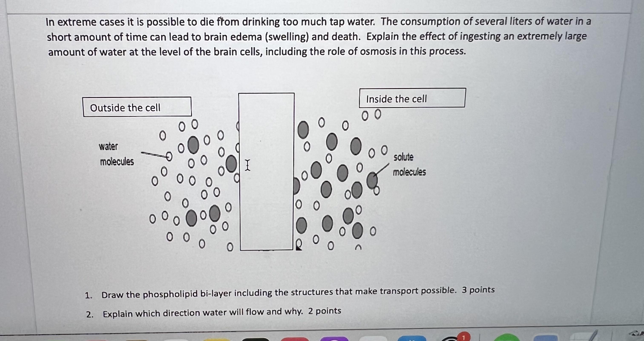Click the 'water molecules' label

pos(116,154)
